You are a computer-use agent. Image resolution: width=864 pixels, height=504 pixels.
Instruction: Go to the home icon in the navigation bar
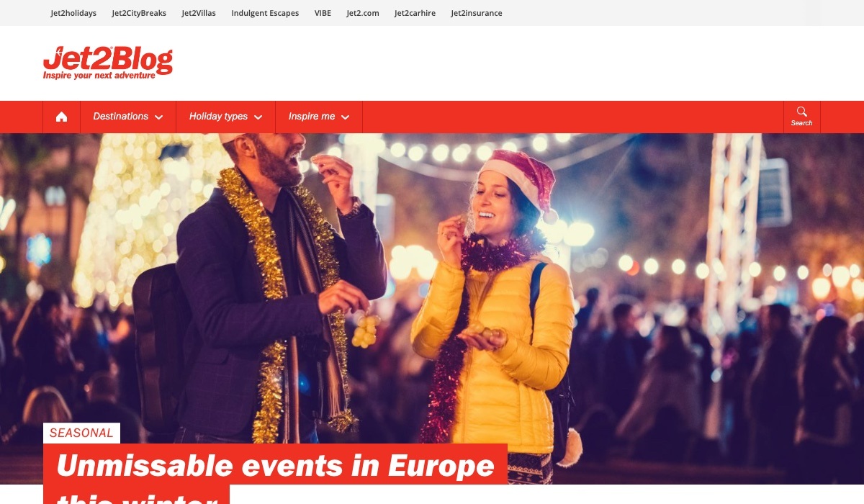(62, 117)
